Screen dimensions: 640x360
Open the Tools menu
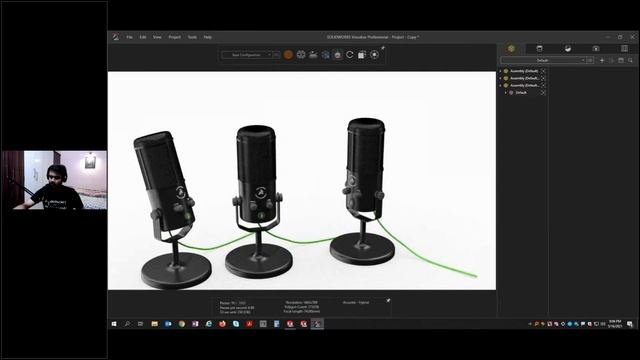click(x=192, y=37)
